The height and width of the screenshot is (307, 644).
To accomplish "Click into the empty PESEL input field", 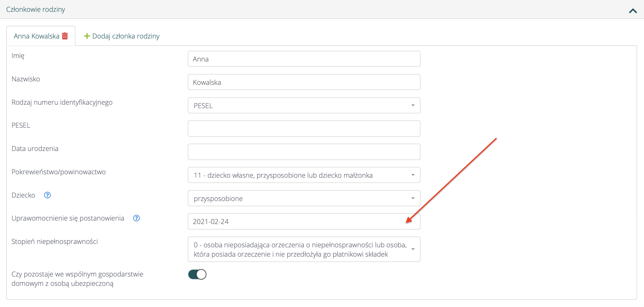I will tap(304, 129).
